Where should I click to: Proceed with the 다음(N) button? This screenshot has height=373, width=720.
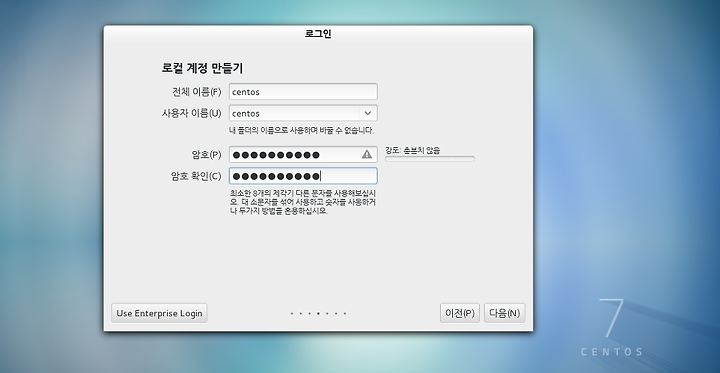504,313
